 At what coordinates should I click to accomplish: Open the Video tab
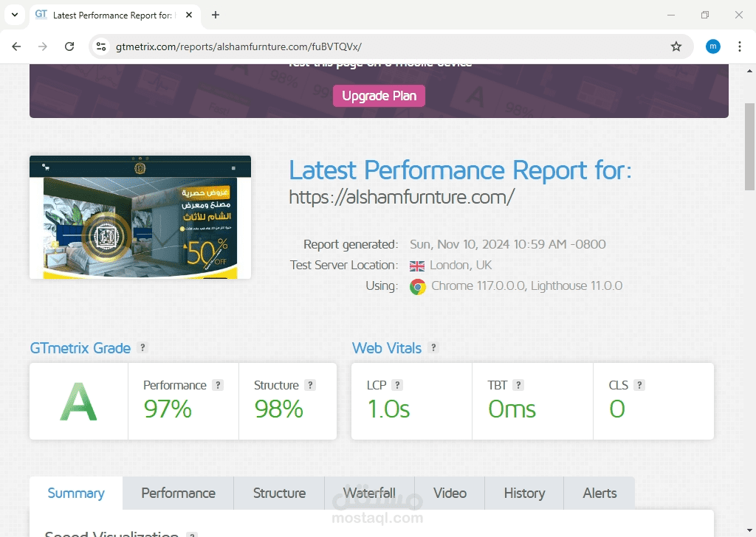click(x=450, y=493)
